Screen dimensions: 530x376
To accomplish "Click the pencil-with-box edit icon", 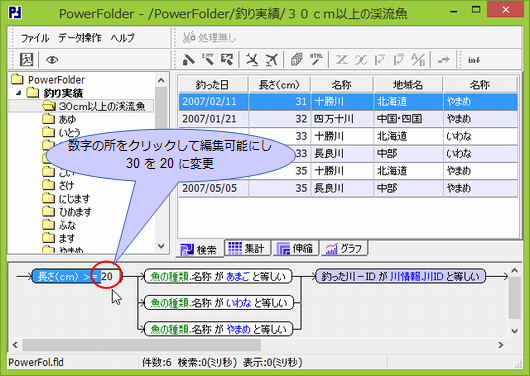I will click(x=227, y=60).
